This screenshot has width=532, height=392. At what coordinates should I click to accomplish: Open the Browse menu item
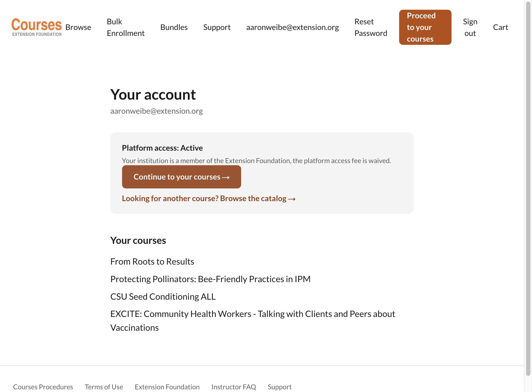(78, 27)
